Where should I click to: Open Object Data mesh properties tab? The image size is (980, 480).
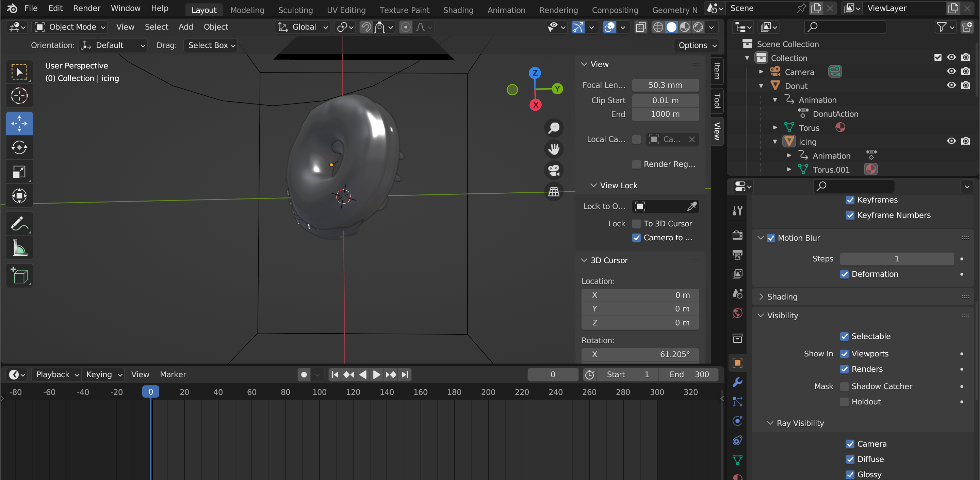point(737,460)
